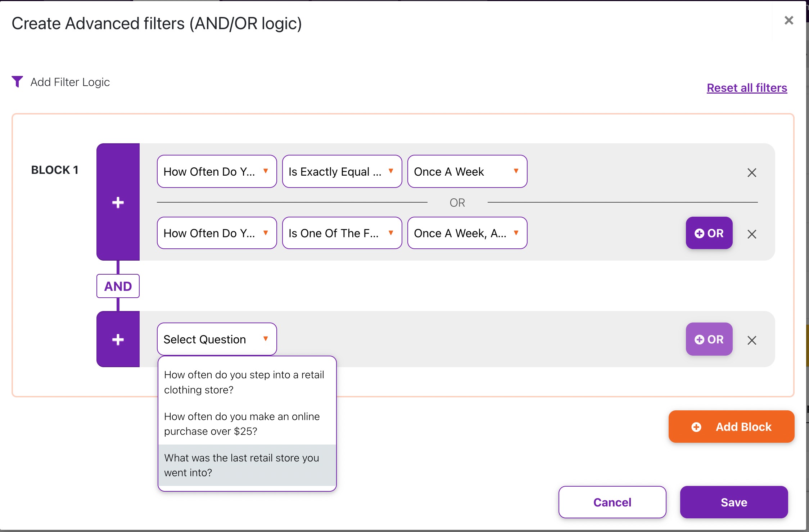Click the plus icon in the first condition group
Screen dimensions: 809x532
[x=118, y=202]
